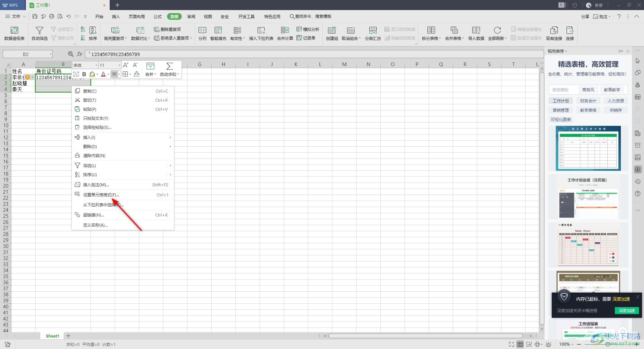Click the 工作计划 category tag
The image size is (644, 349).
tap(560, 101)
